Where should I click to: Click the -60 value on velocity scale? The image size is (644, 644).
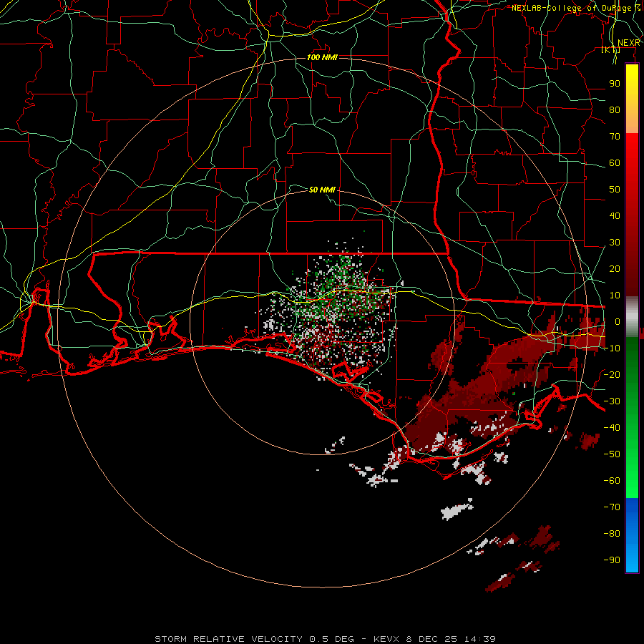click(x=612, y=481)
